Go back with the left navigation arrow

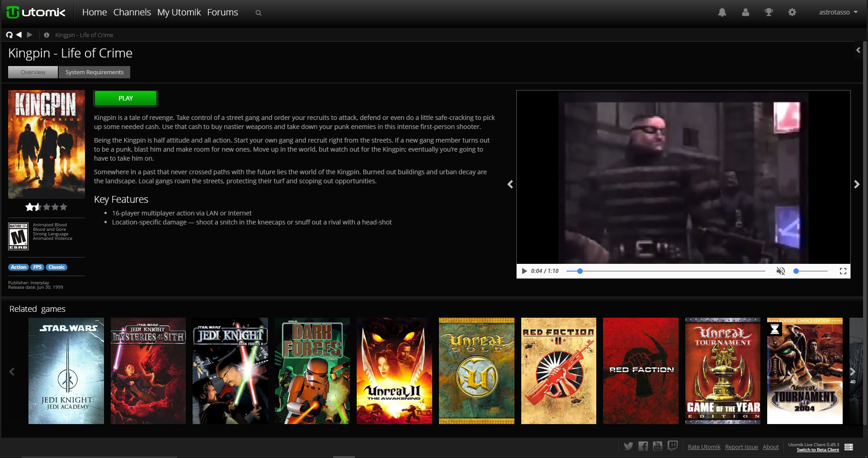click(x=19, y=35)
